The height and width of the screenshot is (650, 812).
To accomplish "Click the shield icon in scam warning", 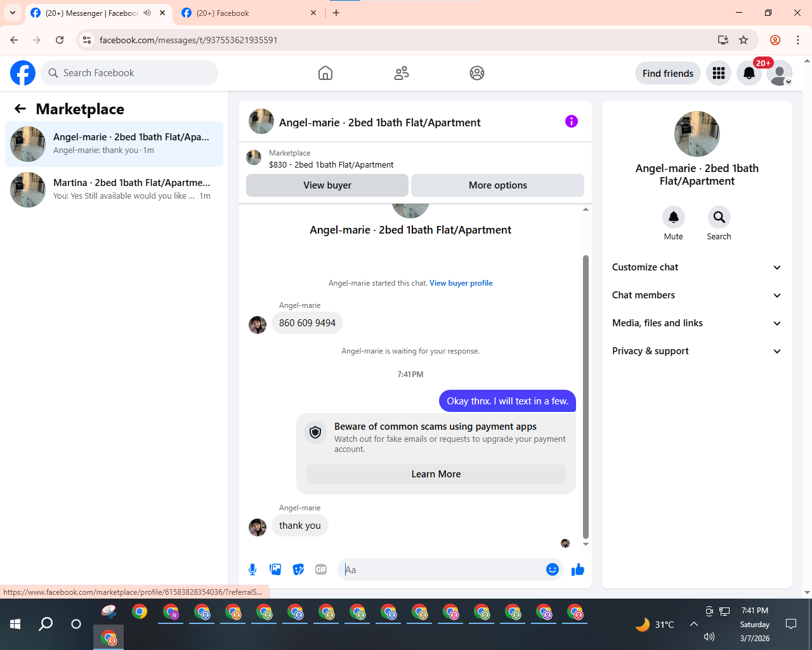I will pyautogui.click(x=315, y=432).
